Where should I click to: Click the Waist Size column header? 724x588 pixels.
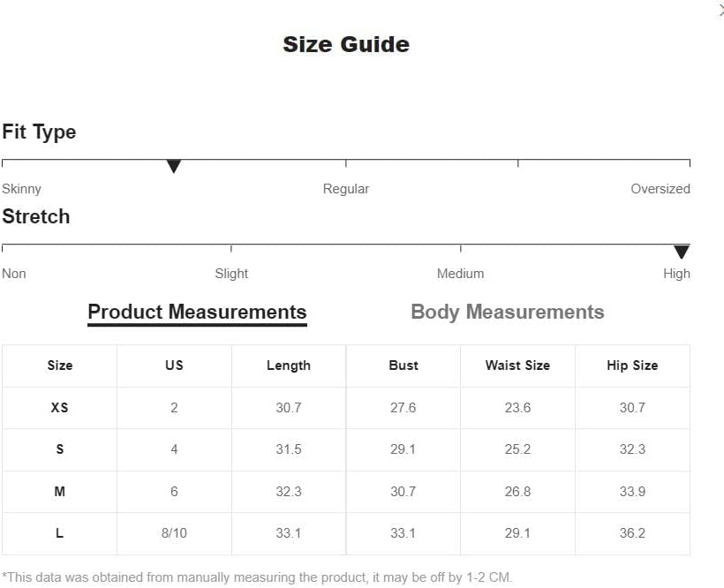pyautogui.click(x=517, y=366)
